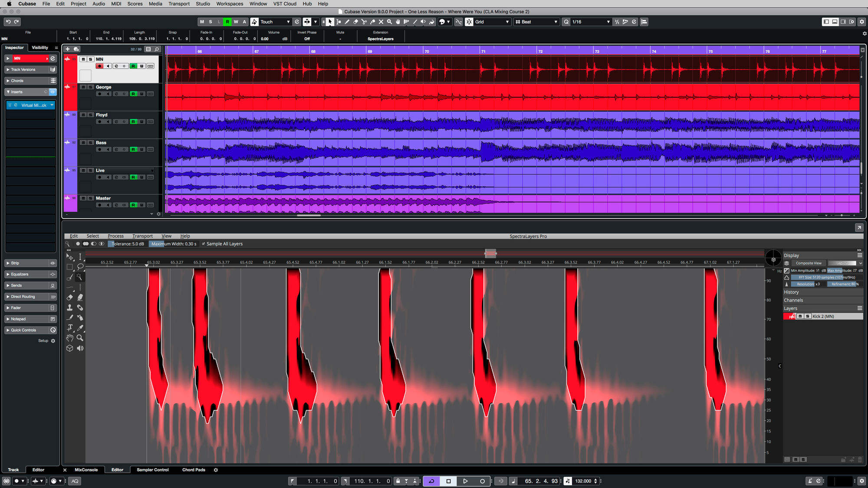Viewport: 868px width, 488px height.
Task: Select the Hand pan tool in SpectraLayers
Action: pos(69,338)
